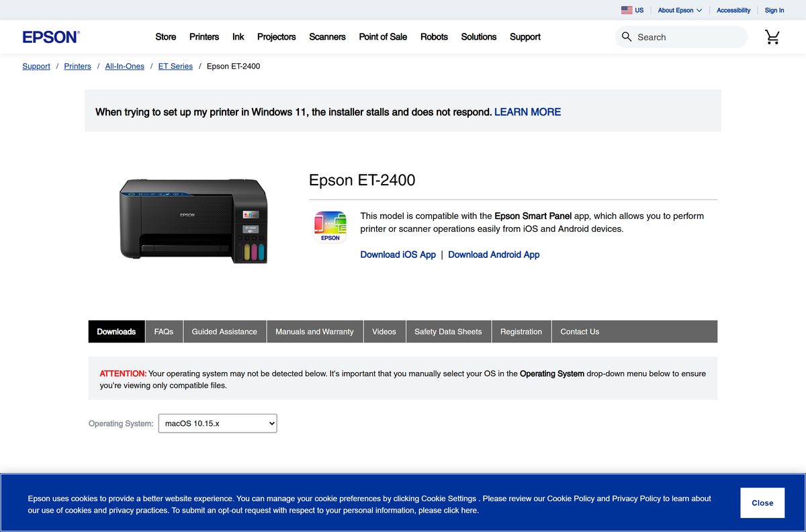The height and width of the screenshot is (532, 806).
Task: Click the Epson ET-2400 heading
Action: [362, 180]
